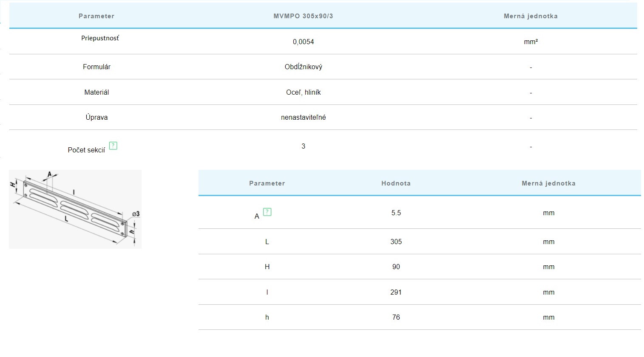Select the nenastaviteľné value in Úprava row

303,117
